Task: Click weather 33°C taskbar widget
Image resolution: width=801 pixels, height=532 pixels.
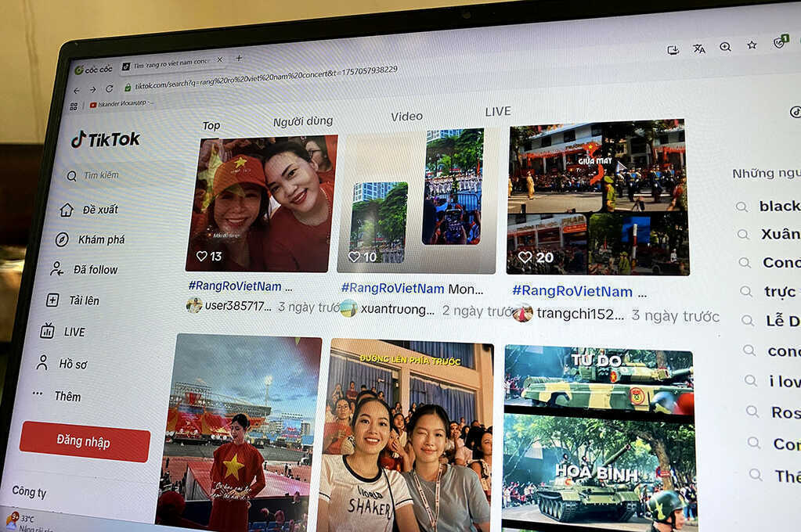Action: pyautogui.click(x=28, y=522)
